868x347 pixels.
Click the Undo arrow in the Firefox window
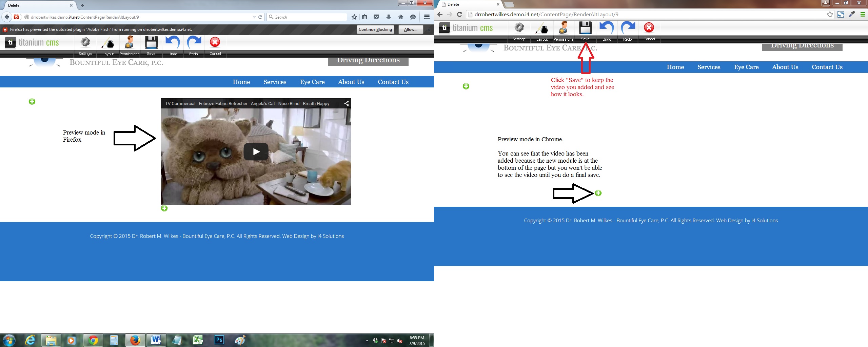tap(173, 43)
